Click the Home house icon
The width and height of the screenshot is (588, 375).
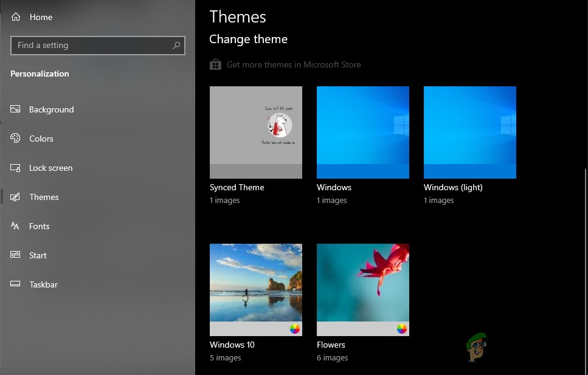tap(16, 17)
